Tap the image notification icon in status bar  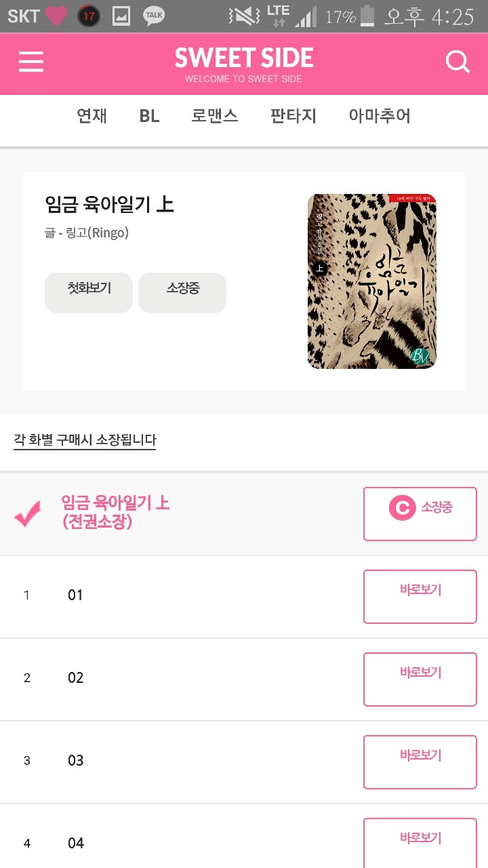[x=121, y=16]
